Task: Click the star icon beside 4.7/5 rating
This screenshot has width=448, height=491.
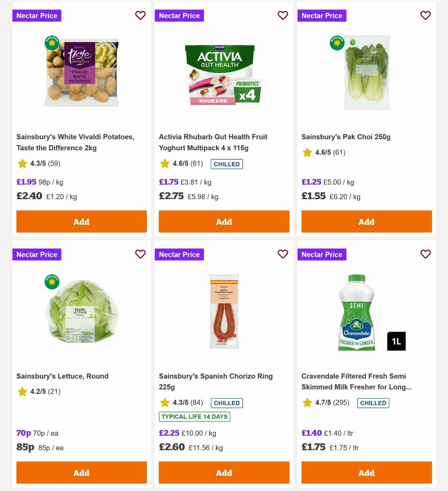Action: [307, 403]
